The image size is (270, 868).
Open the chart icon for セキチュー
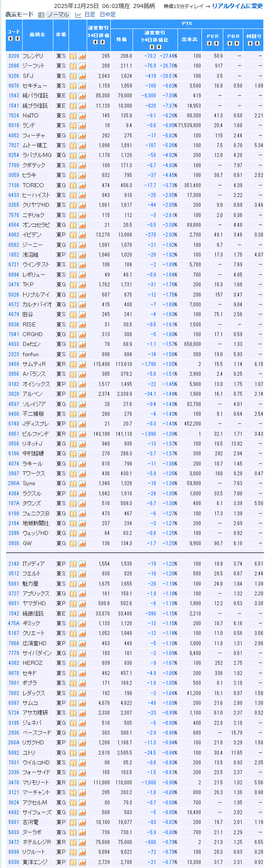point(82,86)
